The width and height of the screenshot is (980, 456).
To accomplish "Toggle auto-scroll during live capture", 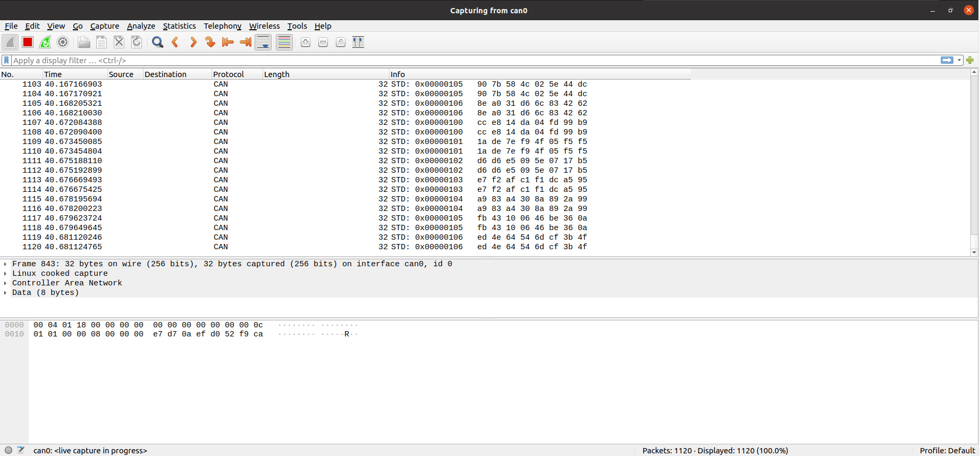I will click(x=263, y=43).
